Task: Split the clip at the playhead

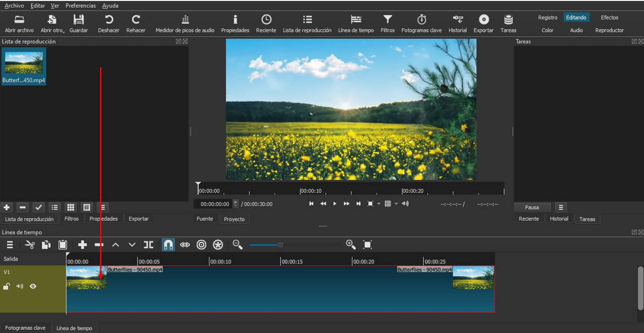Action: coord(148,245)
